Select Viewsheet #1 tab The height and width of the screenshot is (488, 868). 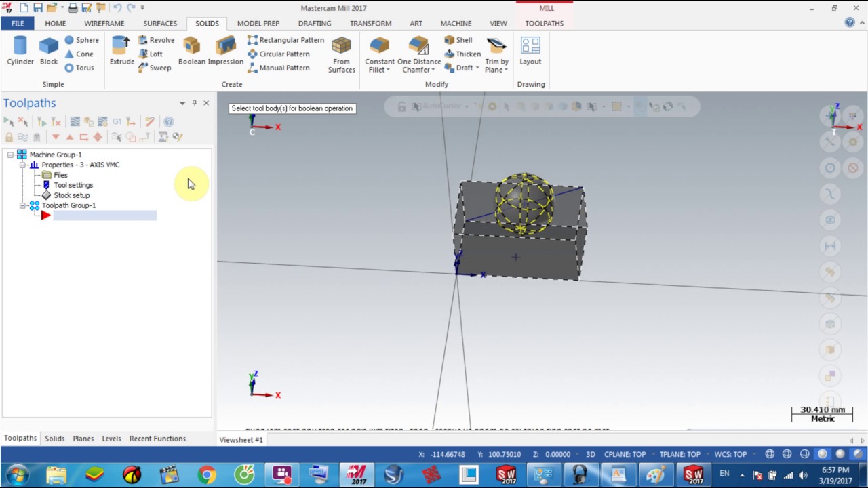coord(241,440)
